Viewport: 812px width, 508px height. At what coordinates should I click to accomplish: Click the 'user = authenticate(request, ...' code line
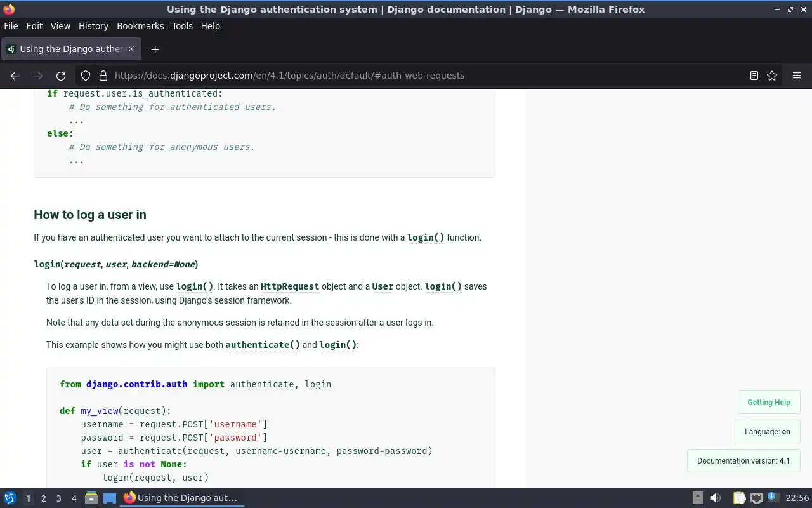(x=256, y=451)
